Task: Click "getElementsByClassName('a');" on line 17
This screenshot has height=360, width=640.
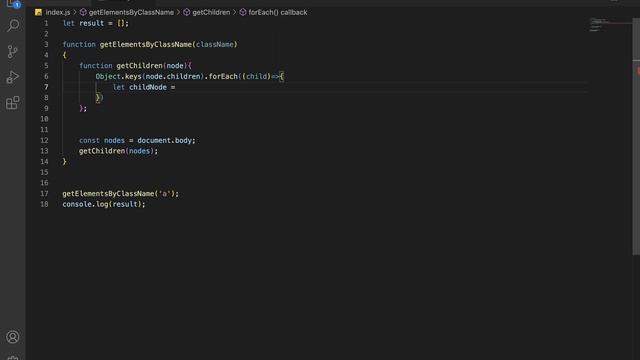Action: [120, 193]
